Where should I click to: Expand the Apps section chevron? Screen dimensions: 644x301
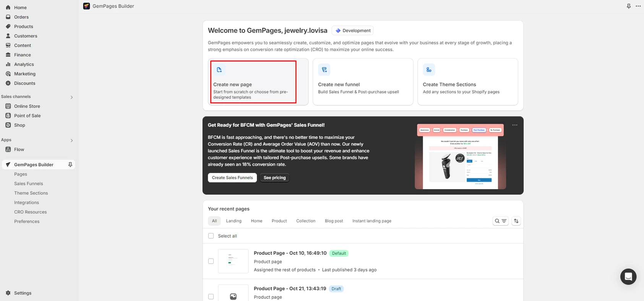[x=71, y=140]
